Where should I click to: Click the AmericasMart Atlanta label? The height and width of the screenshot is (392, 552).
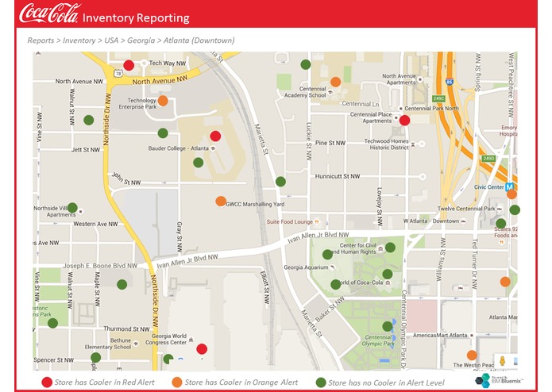440,335
